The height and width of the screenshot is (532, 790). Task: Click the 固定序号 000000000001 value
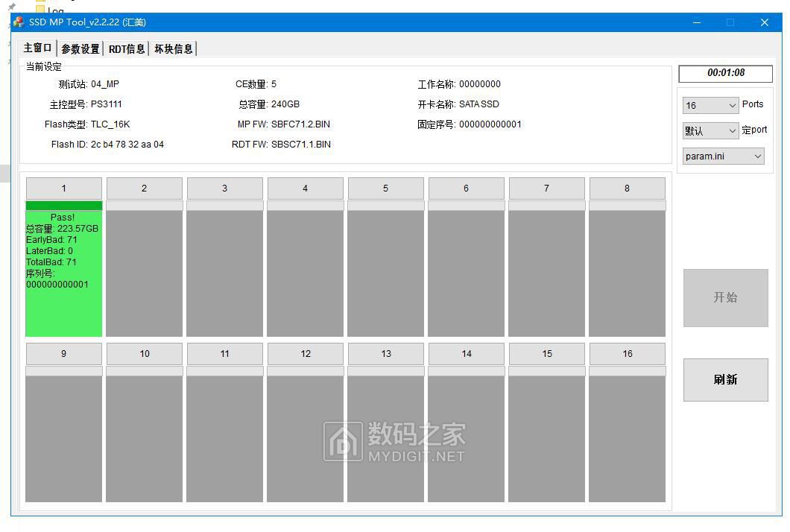[x=490, y=124]
